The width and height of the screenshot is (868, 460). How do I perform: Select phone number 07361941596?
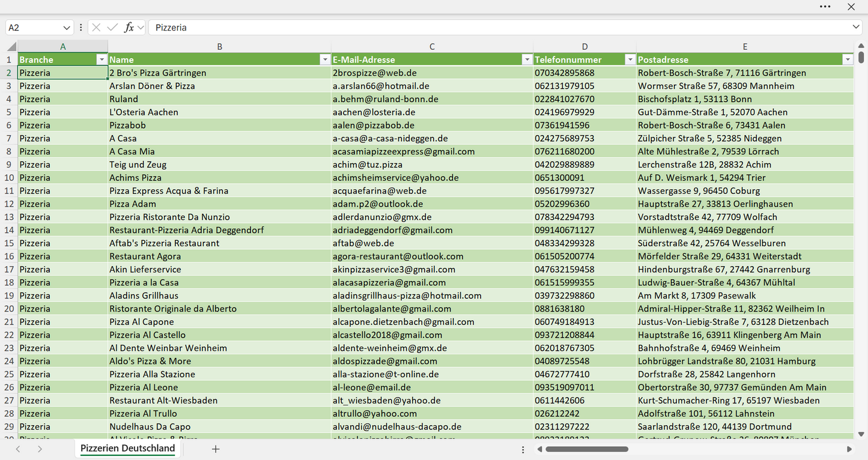point(585,126)
